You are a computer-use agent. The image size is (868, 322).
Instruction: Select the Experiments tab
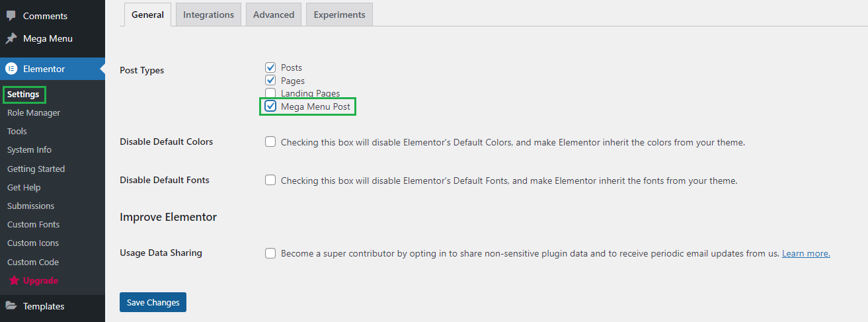pos(339,15)
